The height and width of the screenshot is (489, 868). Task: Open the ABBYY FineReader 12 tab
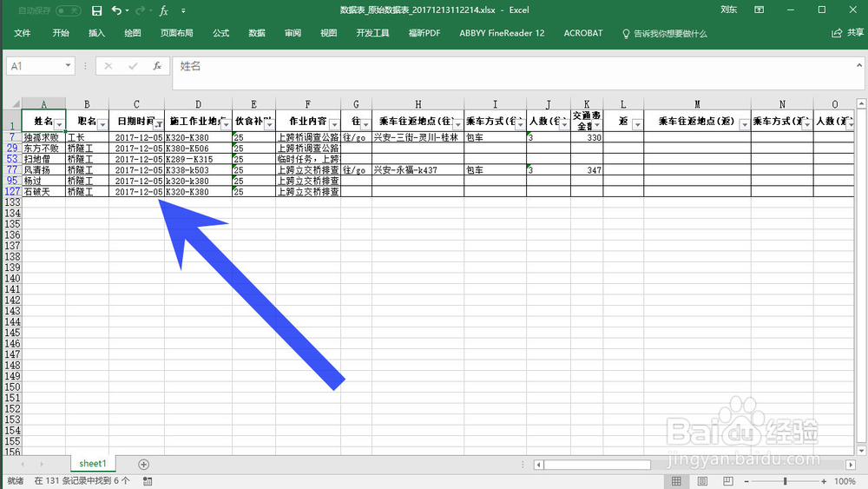pos(502,33)
